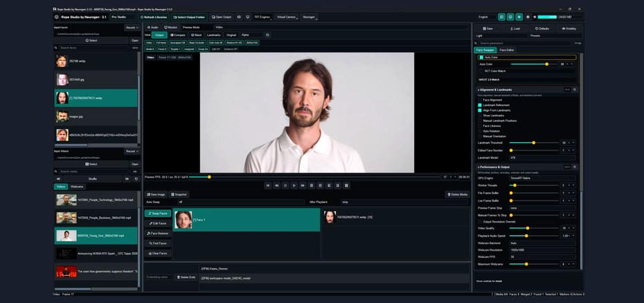The height and width of the screenshot is (303, 644).
Task: Enable Output Resolution Override checkbox
Action: click(x=480, y=222)
